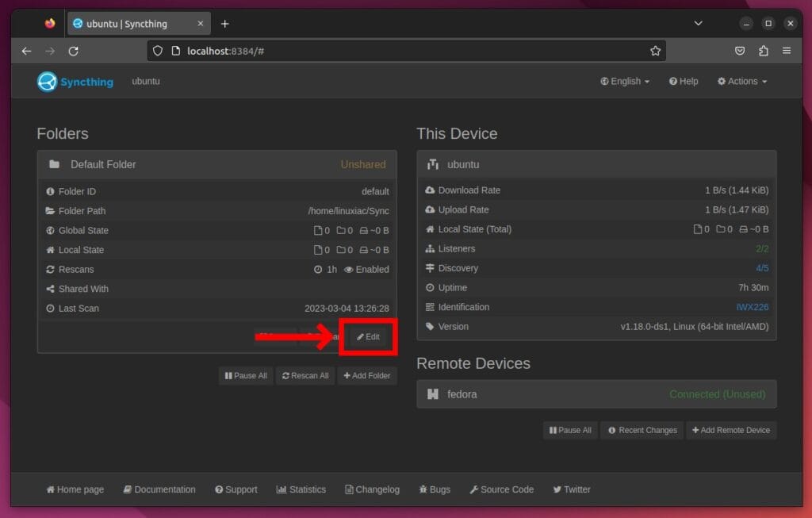Click the IWX226 identification link

pyautogui.click(x=752, y=307)
